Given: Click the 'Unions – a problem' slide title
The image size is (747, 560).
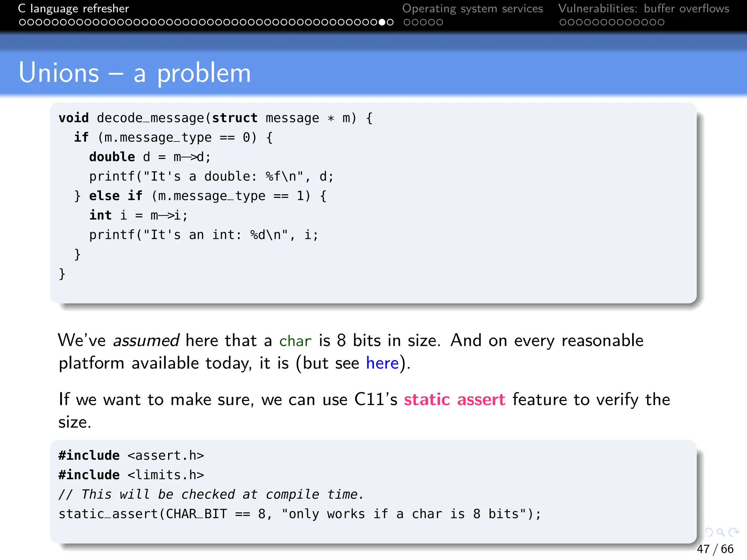Looking at the screenshot, I should point(135,73).
